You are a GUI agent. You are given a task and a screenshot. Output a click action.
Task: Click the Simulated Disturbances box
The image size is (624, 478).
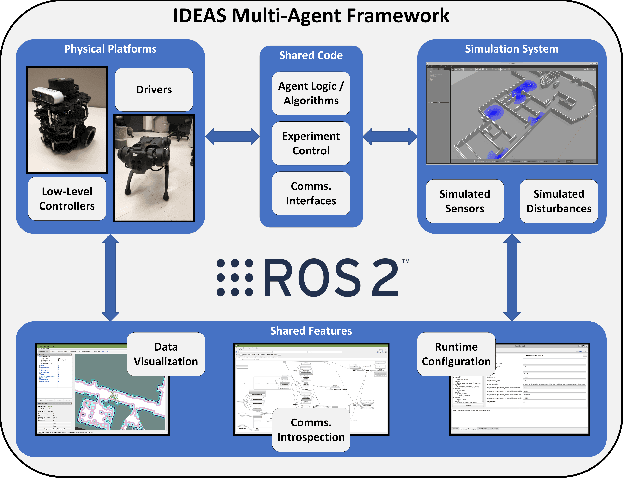point(556,201)
